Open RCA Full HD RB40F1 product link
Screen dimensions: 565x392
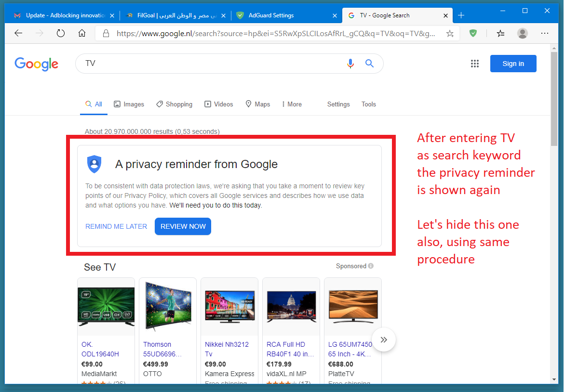click(290, 349)
